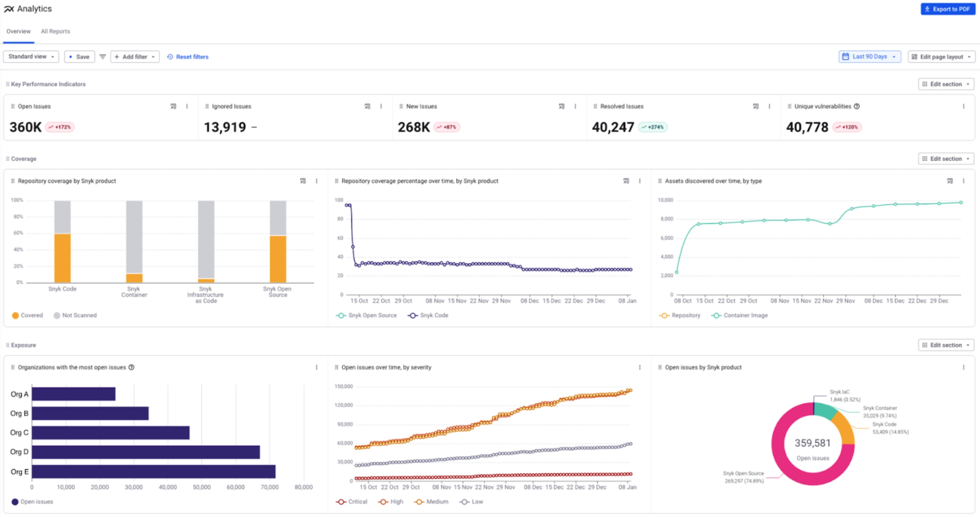Open kebab menu on Repository coverage percentage over time

[x=640, y=181]
